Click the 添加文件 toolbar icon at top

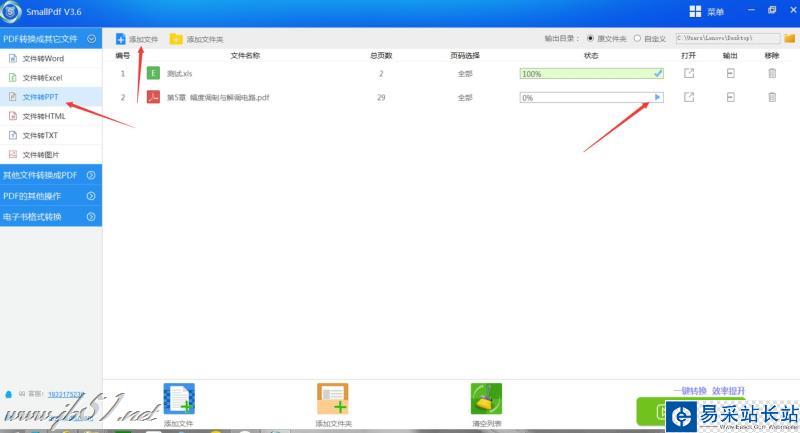pyautogui.click(x=120, y=39)
